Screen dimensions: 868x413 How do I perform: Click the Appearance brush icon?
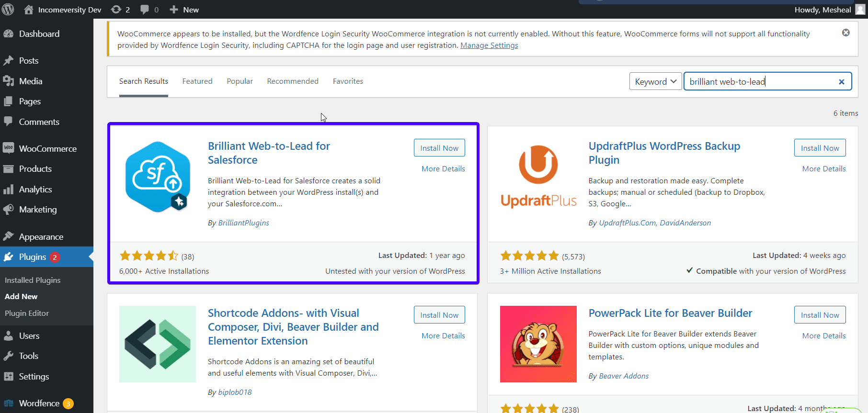tap(8, 236)
